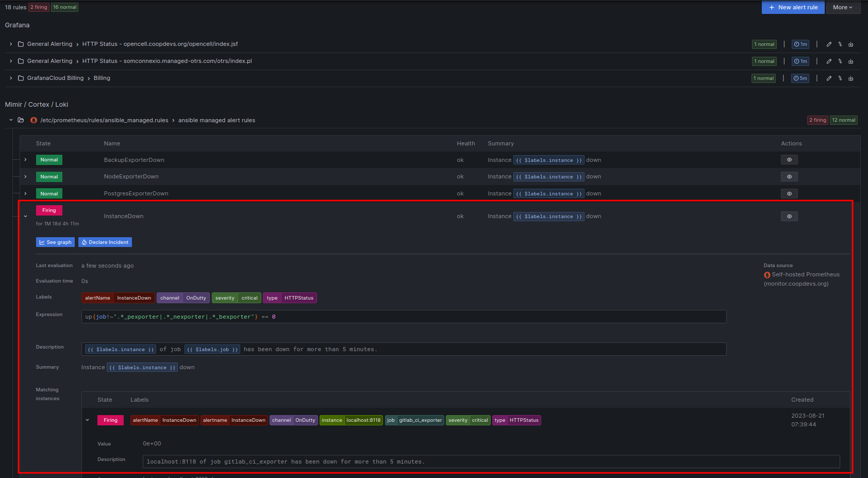Click Prometheus icon beside ansible_managed.rules path

tap(34, 120)
